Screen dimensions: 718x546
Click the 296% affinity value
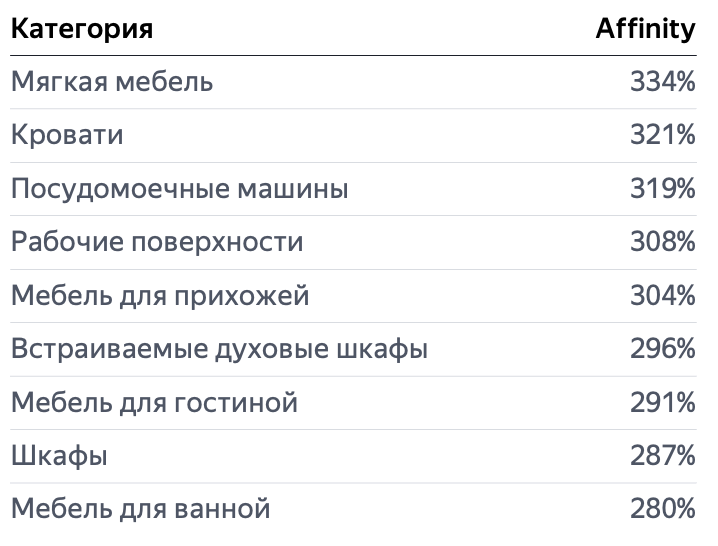pyautogui.click(x=663, y=349)
